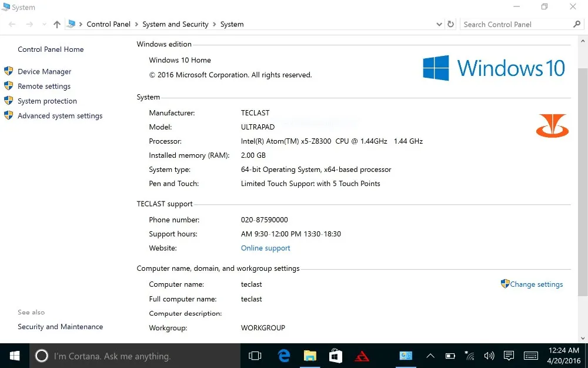Screen dimensions: 588x368
Task: Open the Online support website link
Action: [x=266, y=248]
